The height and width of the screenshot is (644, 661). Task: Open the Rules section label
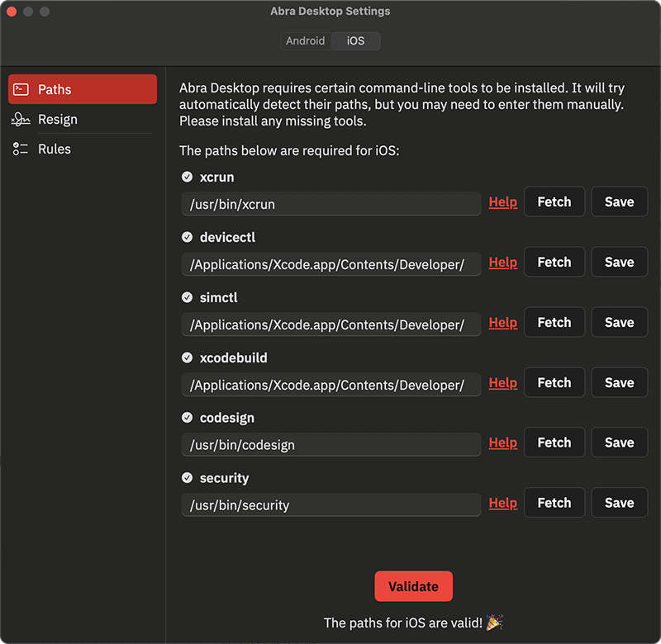click(55, 149)
